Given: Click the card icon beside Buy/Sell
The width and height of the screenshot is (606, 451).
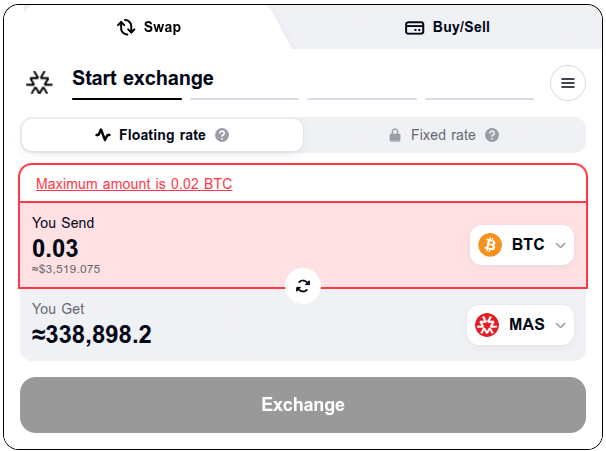Looking at the screenshot, I should (x=414, y=28).
